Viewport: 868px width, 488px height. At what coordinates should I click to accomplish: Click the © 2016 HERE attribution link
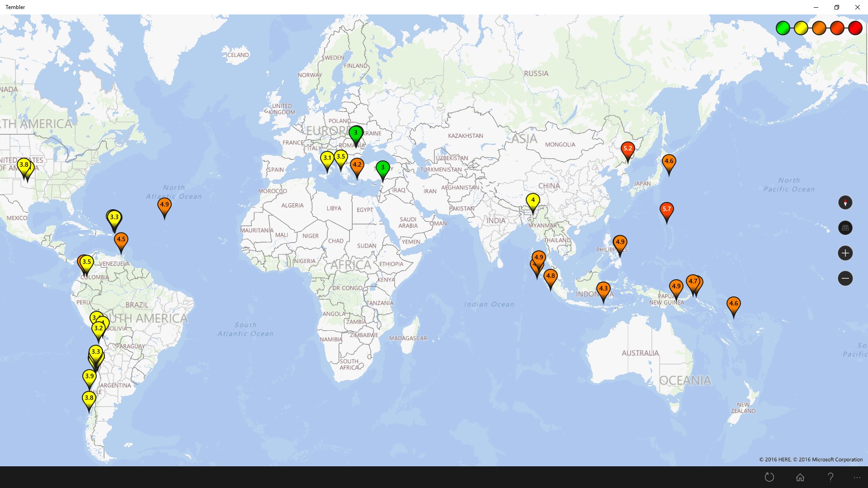click(775, 460)
